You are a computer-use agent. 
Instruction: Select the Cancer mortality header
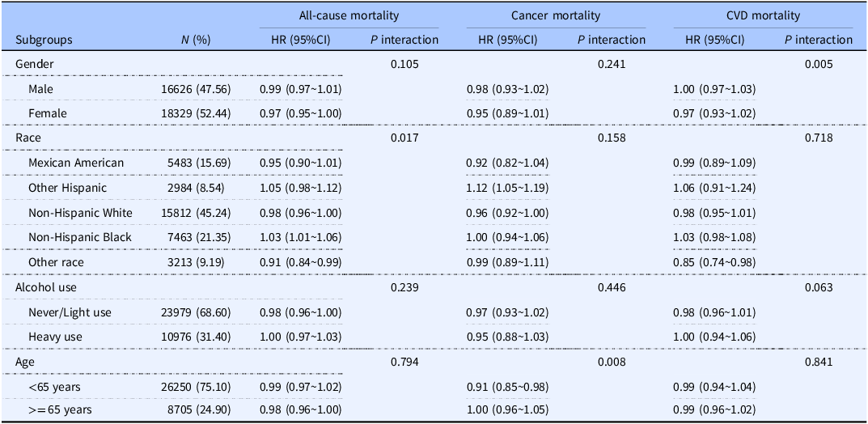click(556, 16)
